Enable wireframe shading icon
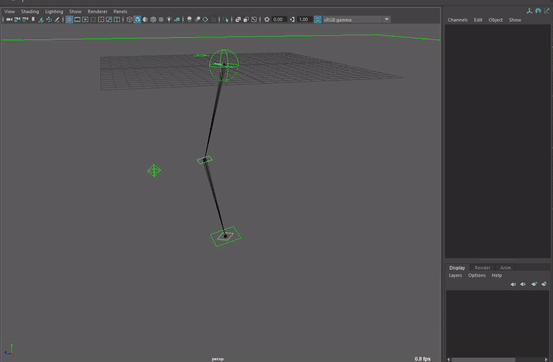 click(x=129, y=19)
